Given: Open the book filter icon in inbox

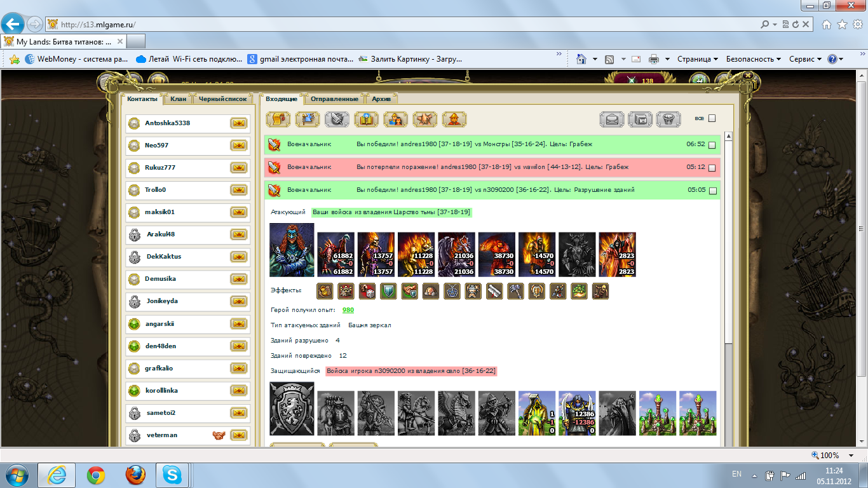Looking at the screenshot, I should [x=367, y=119].
